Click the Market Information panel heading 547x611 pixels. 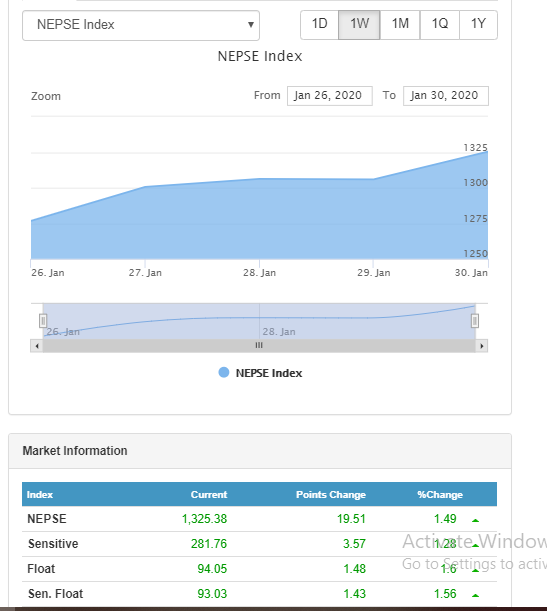[75, 451]
